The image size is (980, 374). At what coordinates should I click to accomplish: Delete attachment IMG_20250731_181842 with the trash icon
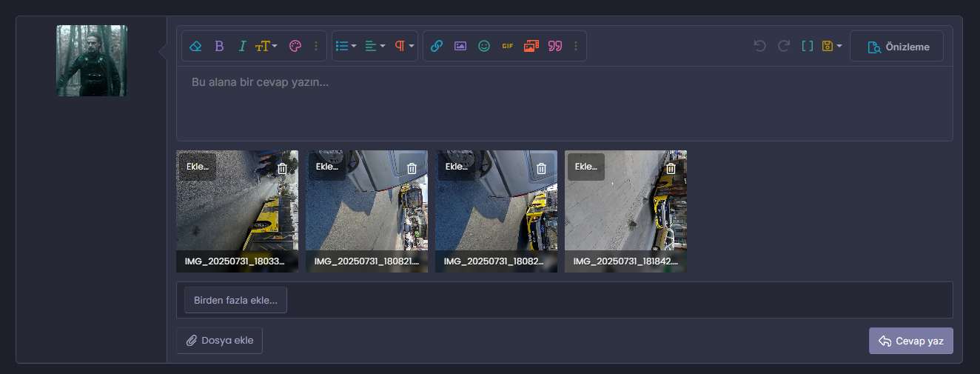pos(671,168)
